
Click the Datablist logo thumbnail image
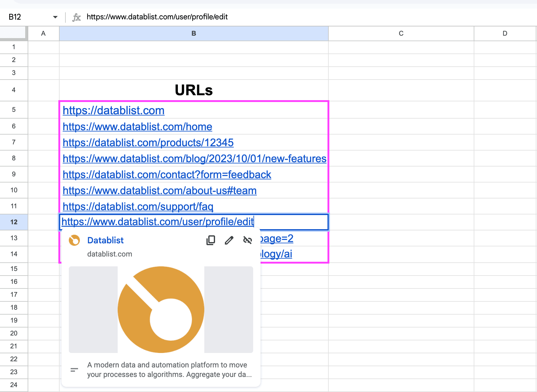point(161,310)
